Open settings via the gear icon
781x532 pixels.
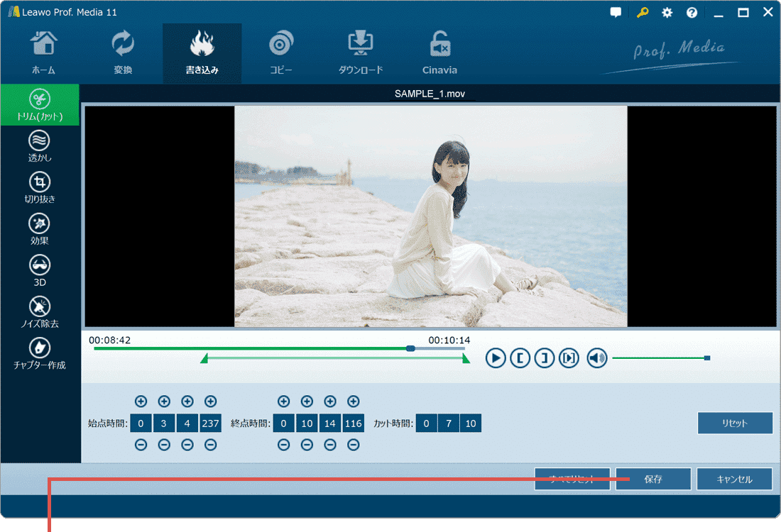pyautogui.click(x=667, y=13)
